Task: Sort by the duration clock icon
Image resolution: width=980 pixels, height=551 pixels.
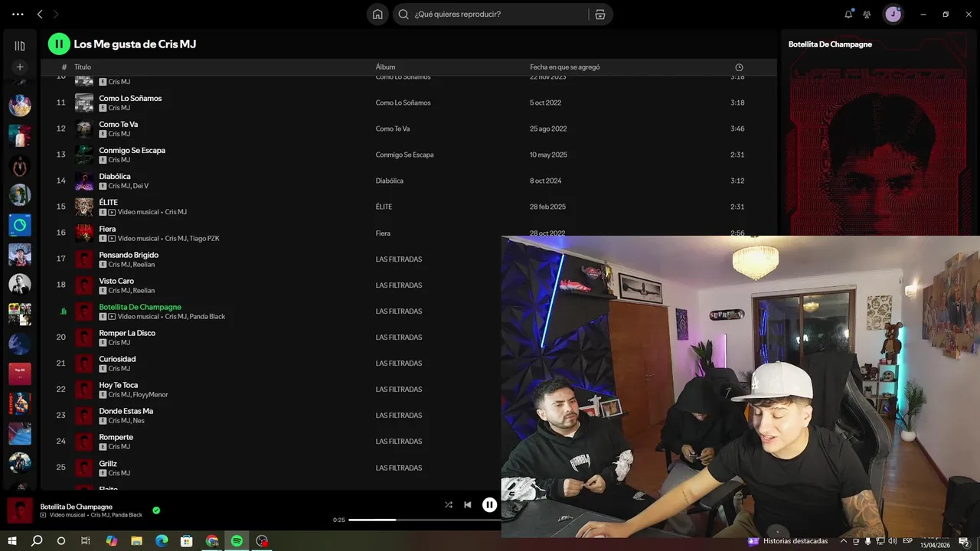Action: click(x=739, y=67)
